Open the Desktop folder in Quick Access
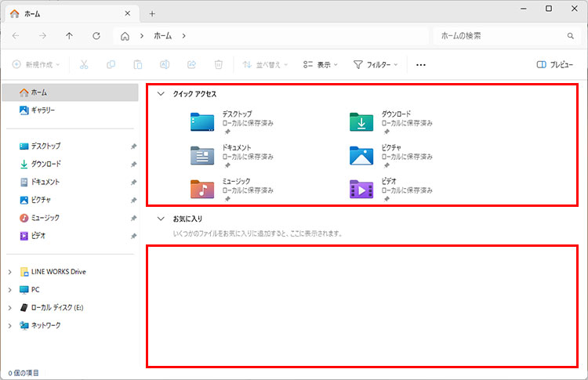Image resolution: width=588 pixels, height=380 pixels. 202,122
